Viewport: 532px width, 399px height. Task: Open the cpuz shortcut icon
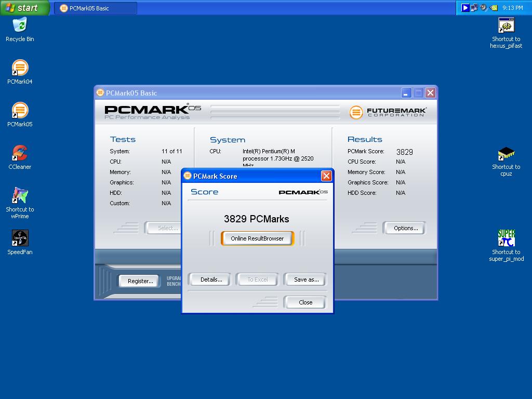[x=506, y=153]
